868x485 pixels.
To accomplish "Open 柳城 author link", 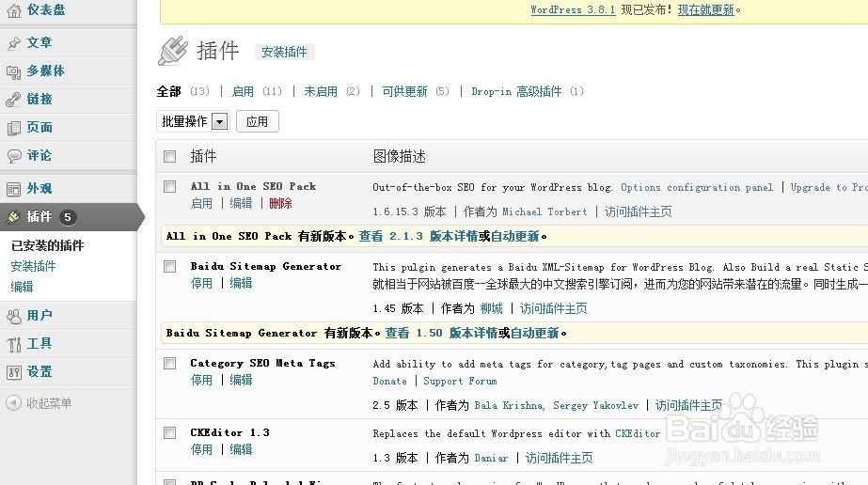I will [x=492, y=308].
